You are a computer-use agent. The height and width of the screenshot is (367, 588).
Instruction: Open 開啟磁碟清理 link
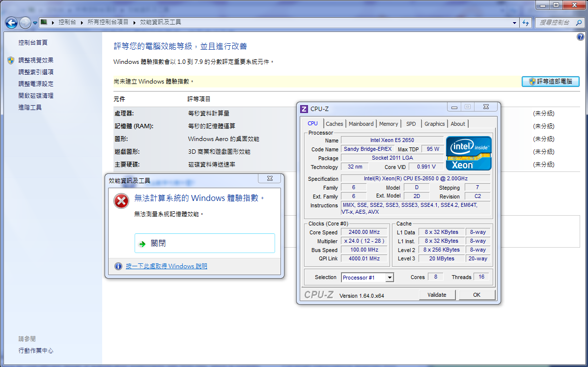36,96
